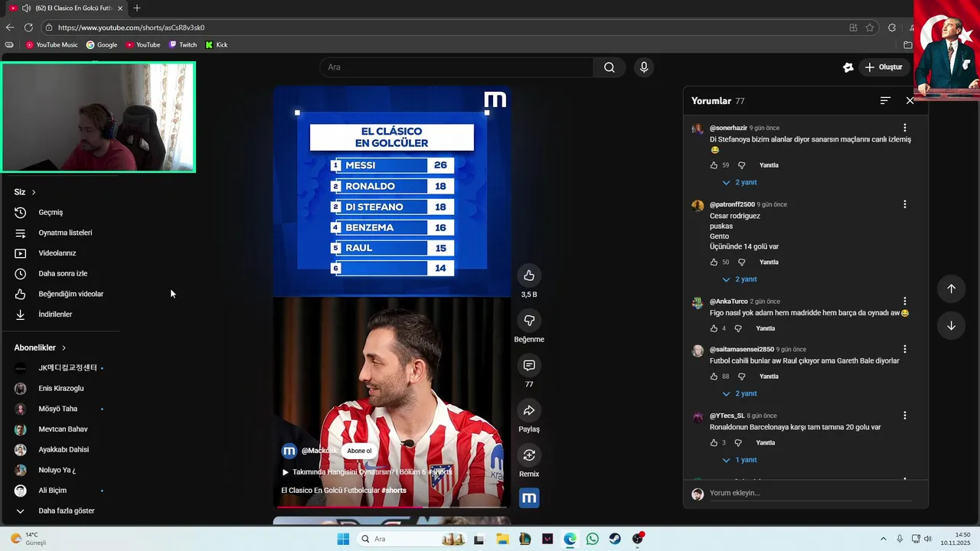
Task: Click the icon left of Oluştur
Action: coord(848,67)
